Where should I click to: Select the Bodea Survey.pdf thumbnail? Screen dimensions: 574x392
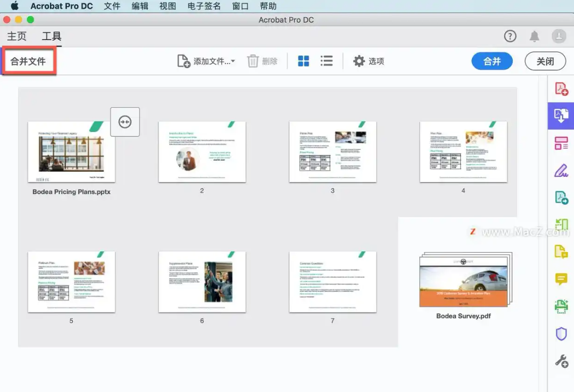point(463,281)
